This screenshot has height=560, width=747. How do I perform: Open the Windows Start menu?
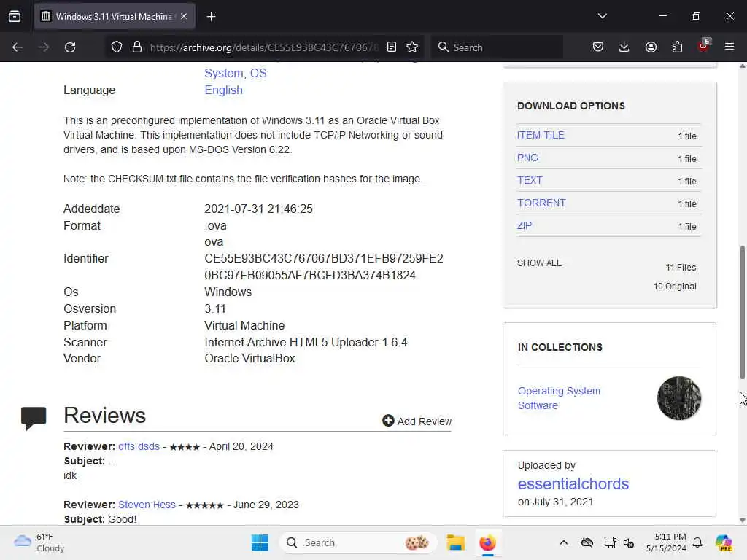(260, 542)
